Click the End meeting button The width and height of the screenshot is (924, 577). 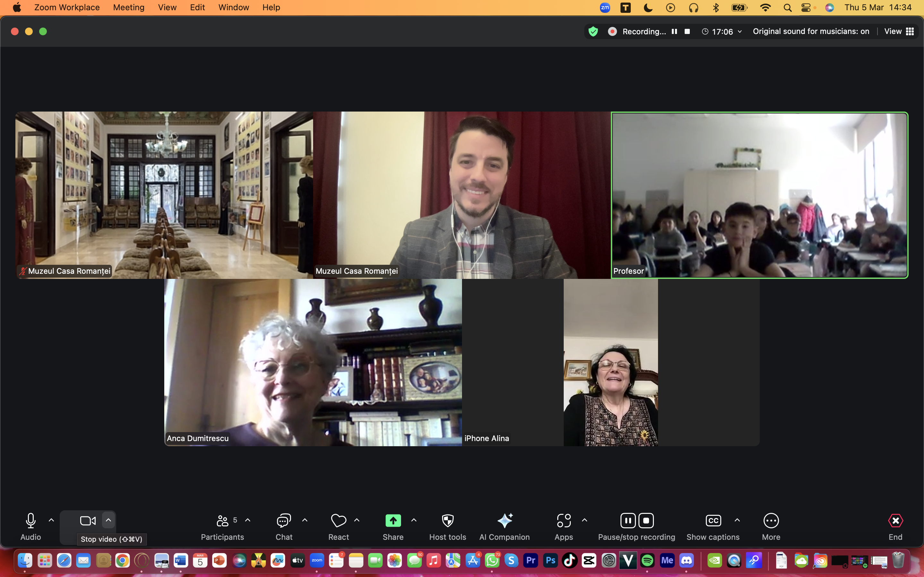coord(895,521)
